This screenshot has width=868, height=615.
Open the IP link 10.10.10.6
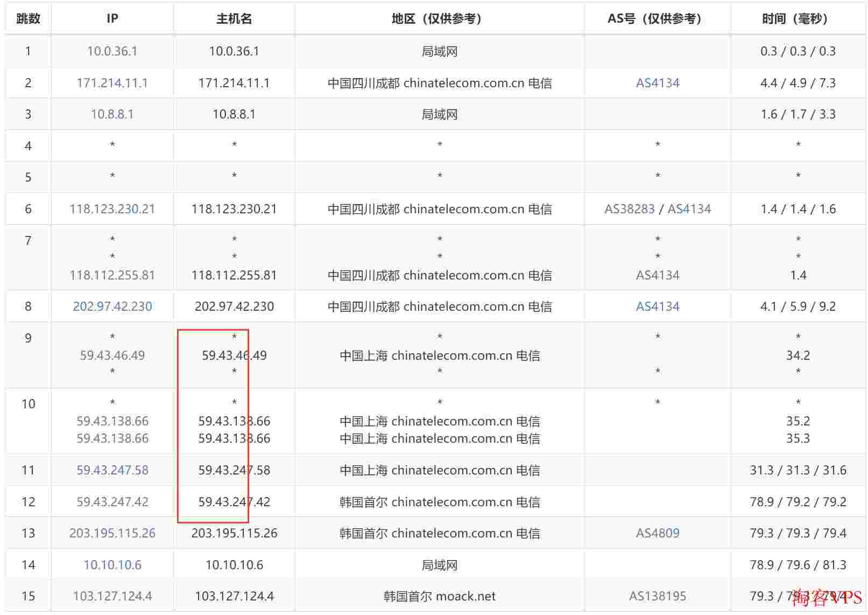(x=112, y=565)
